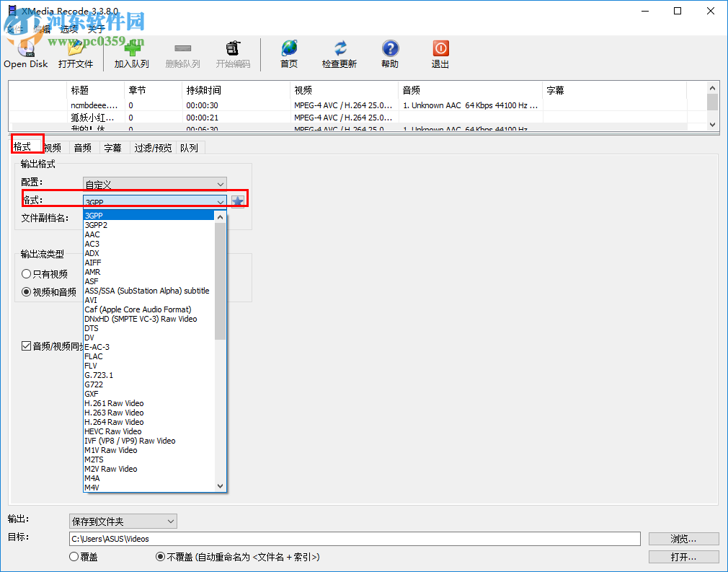Click the star favorite icon beside 格式 dropdown
This screenshot has height=572, width=728.
click(238, 200)
